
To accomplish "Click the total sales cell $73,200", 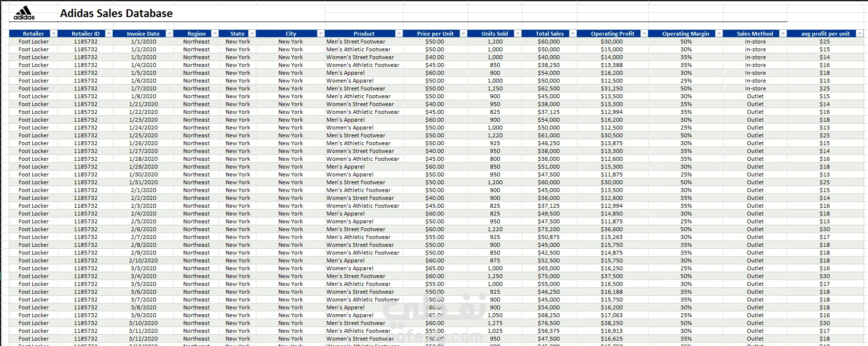I will [x=549, y=229].
